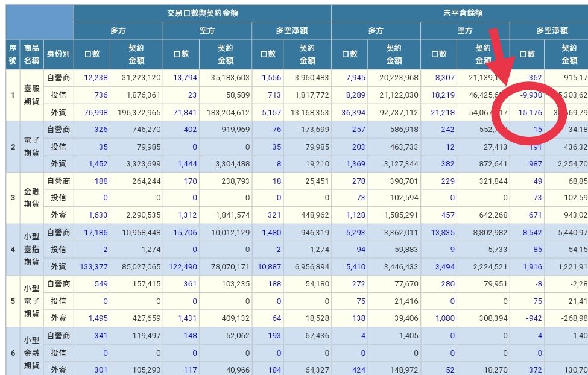Click the 76,998 foreign long lots value

96,113
